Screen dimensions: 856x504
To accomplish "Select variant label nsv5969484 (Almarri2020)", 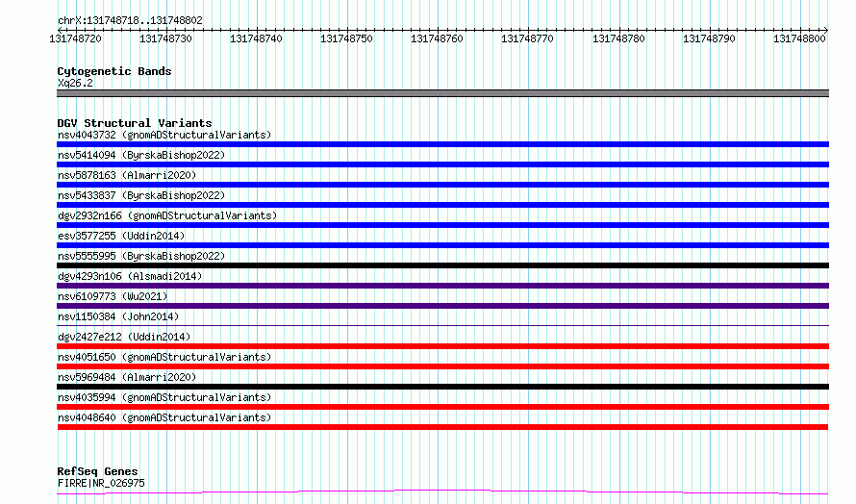I will [x=127, y=377].
